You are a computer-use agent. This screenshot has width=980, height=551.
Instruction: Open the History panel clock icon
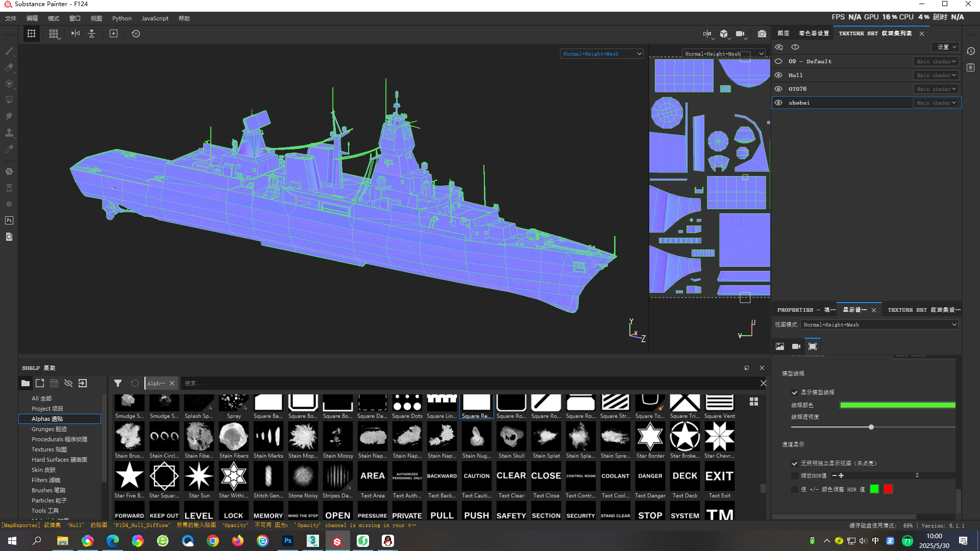[970, 51]
